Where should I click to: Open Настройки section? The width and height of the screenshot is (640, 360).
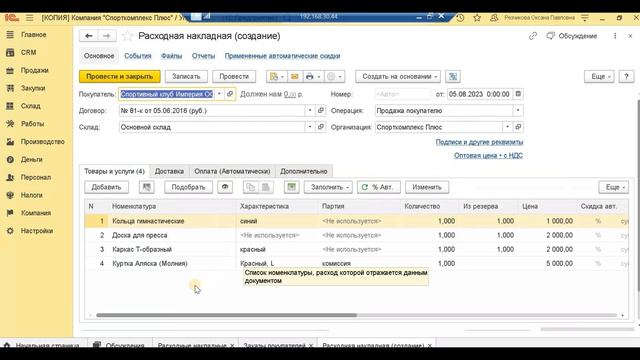tap(37, 231)
